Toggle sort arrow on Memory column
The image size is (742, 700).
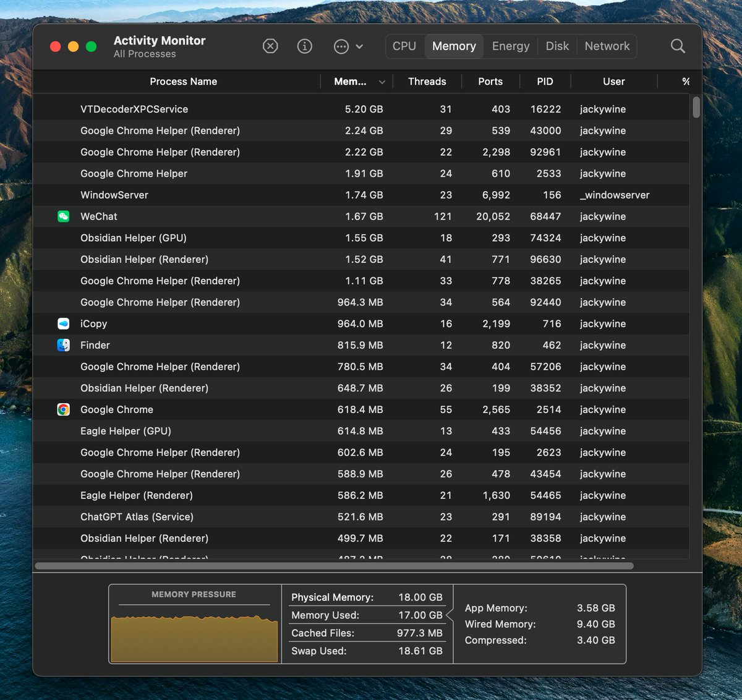pos(382,82)
